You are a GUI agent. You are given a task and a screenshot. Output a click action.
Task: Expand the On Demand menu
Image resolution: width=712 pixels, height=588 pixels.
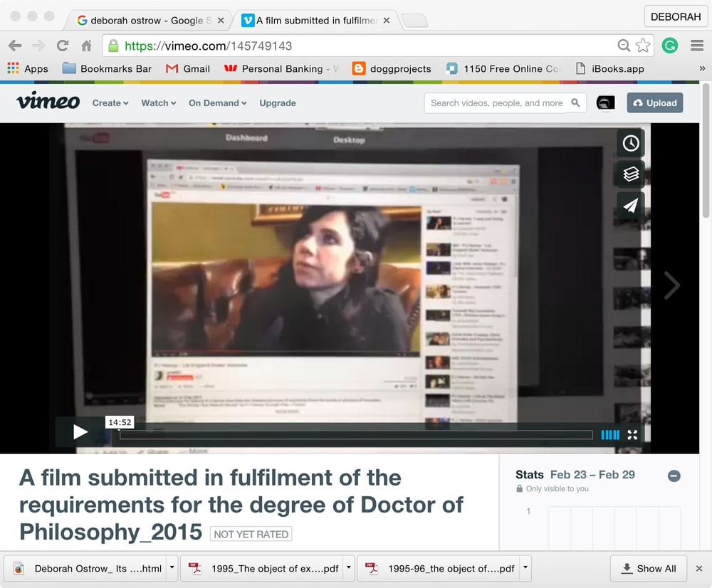coord(217,103)
